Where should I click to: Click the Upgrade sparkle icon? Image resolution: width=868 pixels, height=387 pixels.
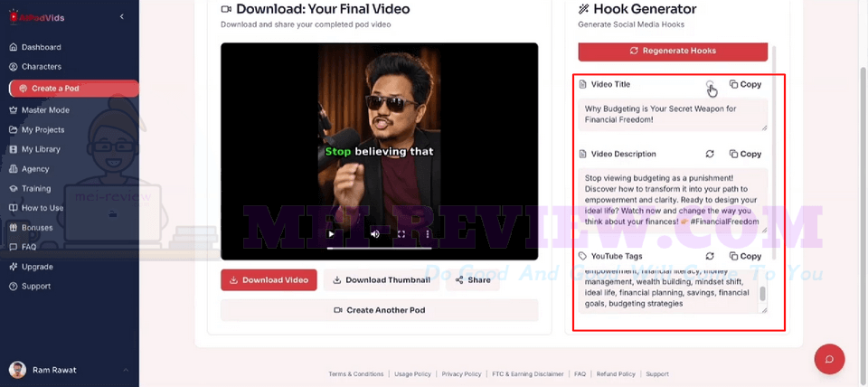pos(14,267)
